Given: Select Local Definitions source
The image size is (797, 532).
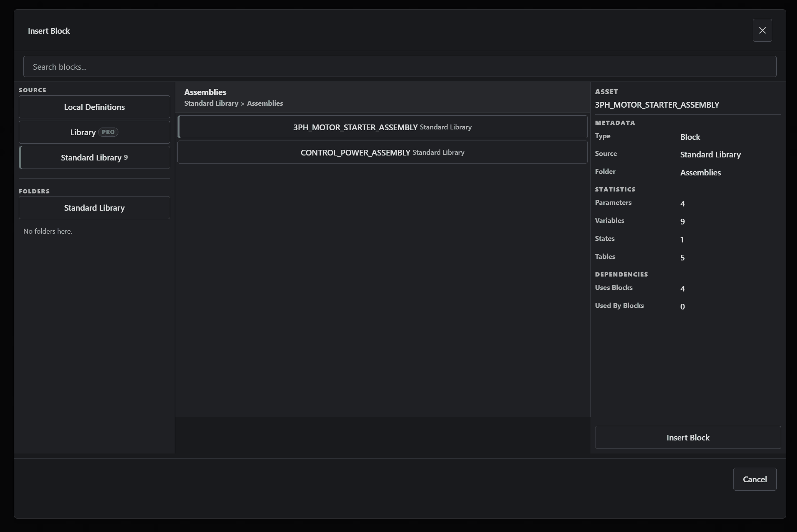Looking at the screenshot, I should (94, 107).
